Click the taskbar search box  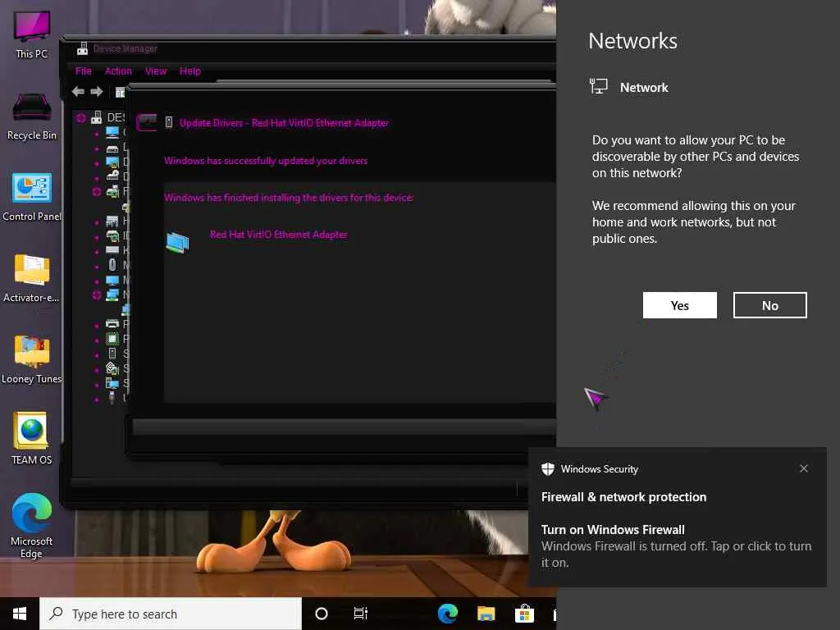point(171,614)
